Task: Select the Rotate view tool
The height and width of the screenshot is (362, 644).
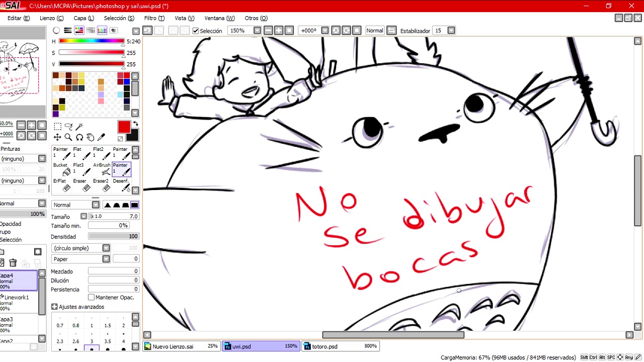Action: (79, 137)
